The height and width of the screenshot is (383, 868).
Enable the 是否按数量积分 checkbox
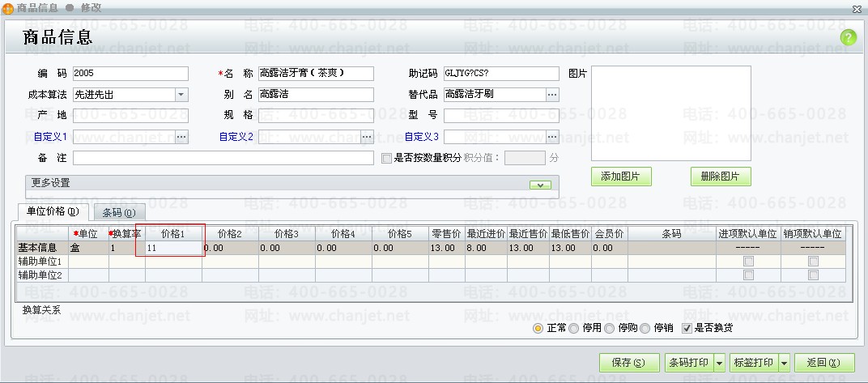pyautogui.click(x=386, y=158)
